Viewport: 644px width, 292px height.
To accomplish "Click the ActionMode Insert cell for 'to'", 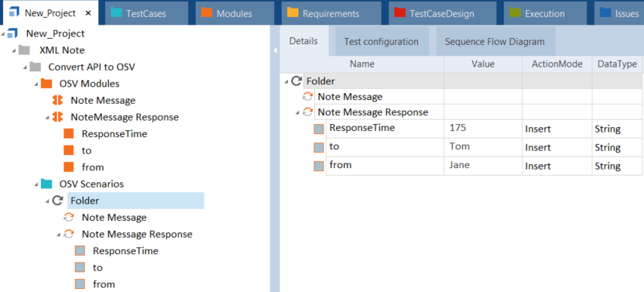I will pos(557,147).
